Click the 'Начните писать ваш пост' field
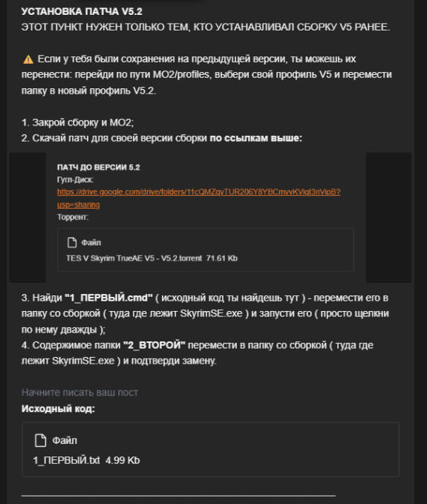 coord(79,393)
